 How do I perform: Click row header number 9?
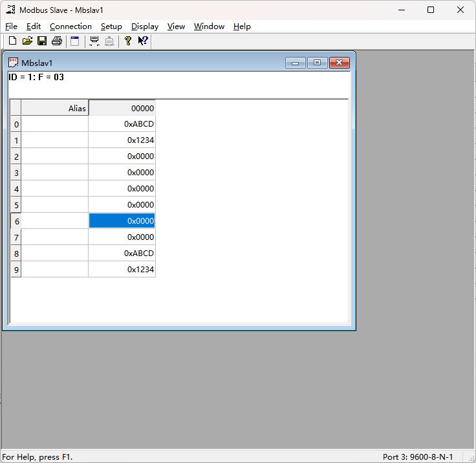(x=16, y=269)
